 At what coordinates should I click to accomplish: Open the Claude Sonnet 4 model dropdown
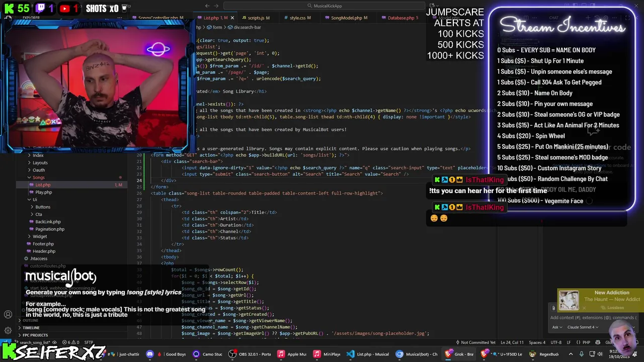(584, 327)
